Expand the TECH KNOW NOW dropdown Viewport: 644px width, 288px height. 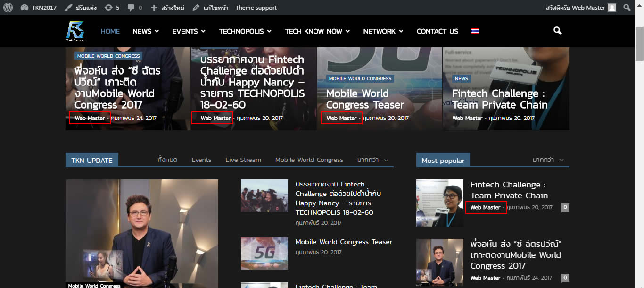point(317,31)
